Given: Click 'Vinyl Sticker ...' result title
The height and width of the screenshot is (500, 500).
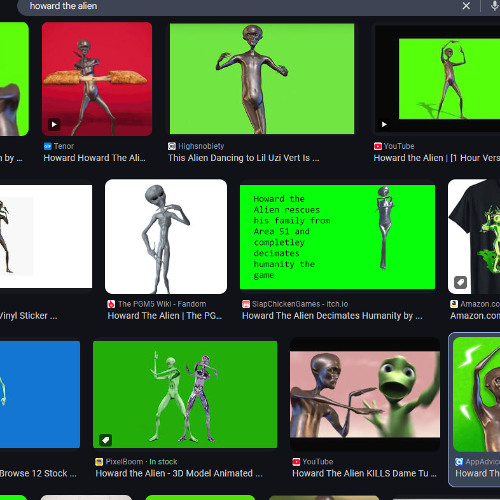Looking at the screenshot, I should 29,316.
